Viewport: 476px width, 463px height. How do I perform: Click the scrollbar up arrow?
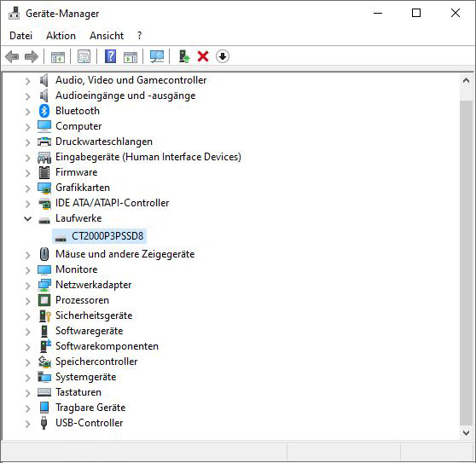point(466,81)
